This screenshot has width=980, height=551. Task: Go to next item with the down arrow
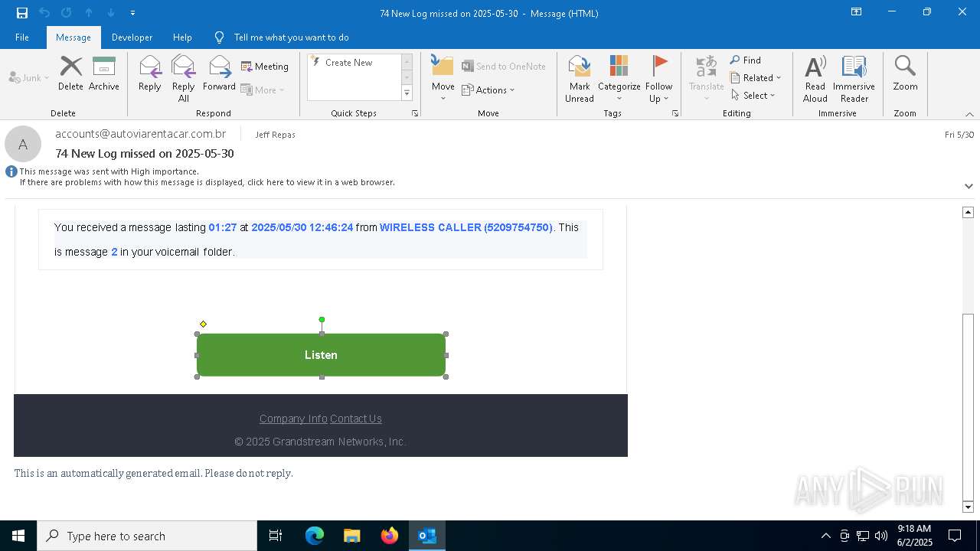point(111,13)
